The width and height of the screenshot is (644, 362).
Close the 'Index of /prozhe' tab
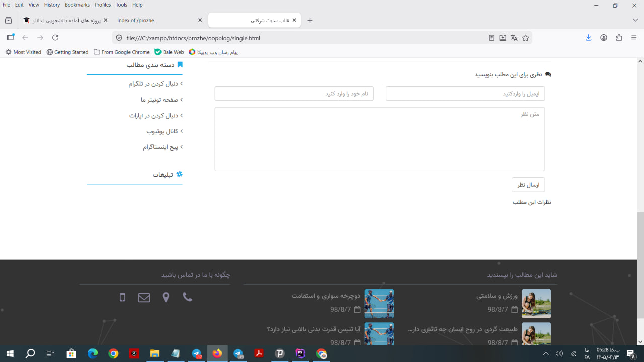pos(200,20)
